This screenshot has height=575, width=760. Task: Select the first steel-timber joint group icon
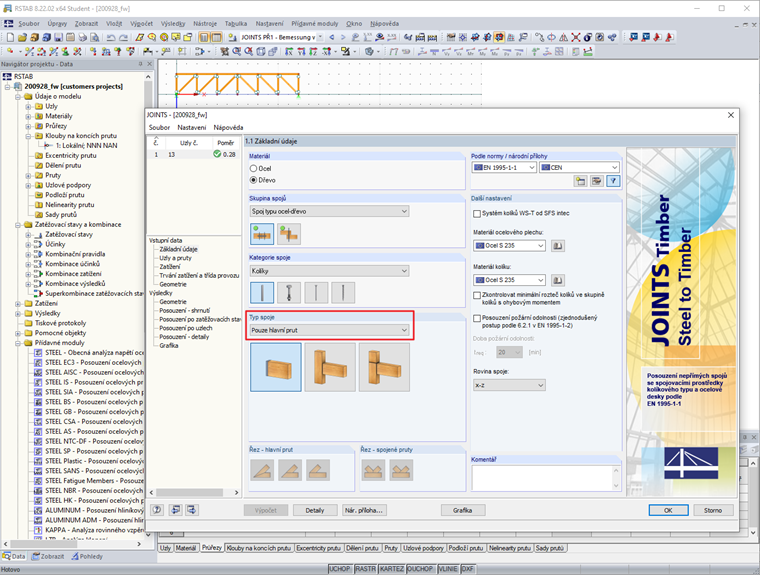pos(262,233)
